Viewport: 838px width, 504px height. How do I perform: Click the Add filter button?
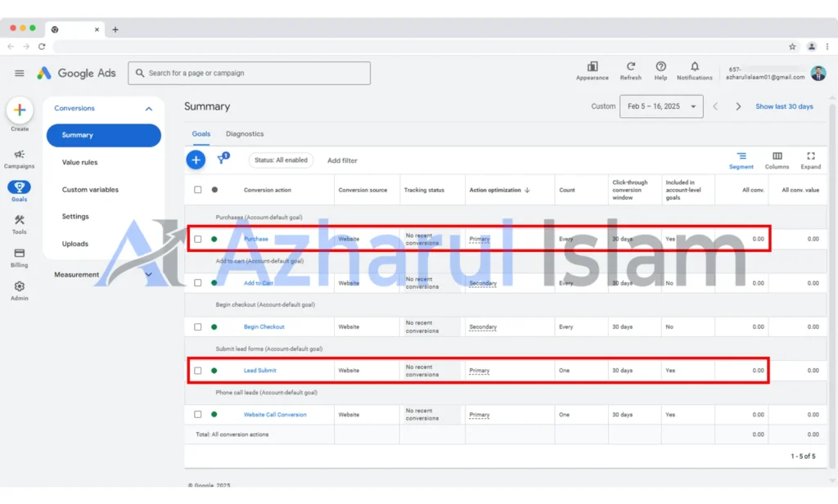(342, 160)
